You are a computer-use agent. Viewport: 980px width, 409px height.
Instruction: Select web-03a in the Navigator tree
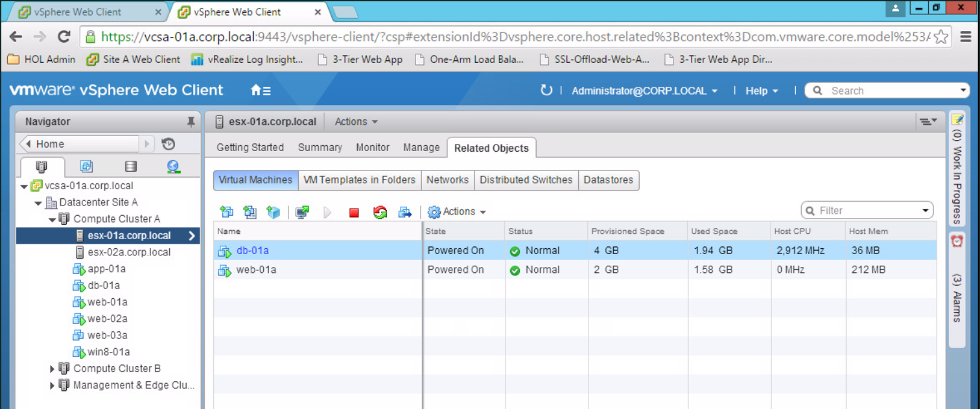(107, 335)
